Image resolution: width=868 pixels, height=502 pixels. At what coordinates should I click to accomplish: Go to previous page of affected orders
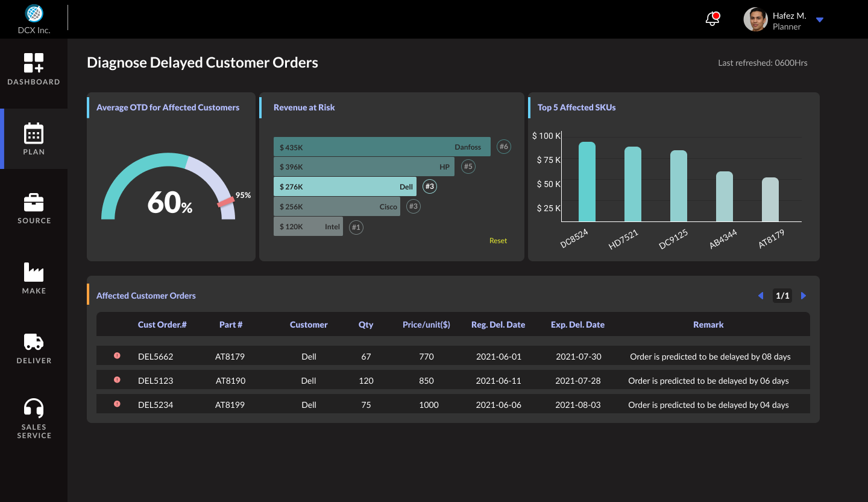click(760, 296)
